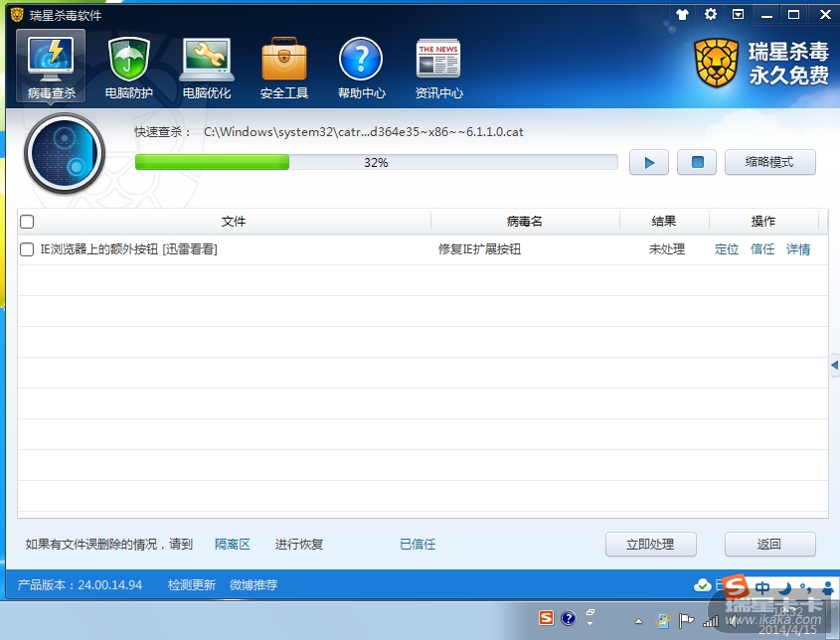
Task: Toggle the 中 Chinese input mode
Action: coord(762,588)
